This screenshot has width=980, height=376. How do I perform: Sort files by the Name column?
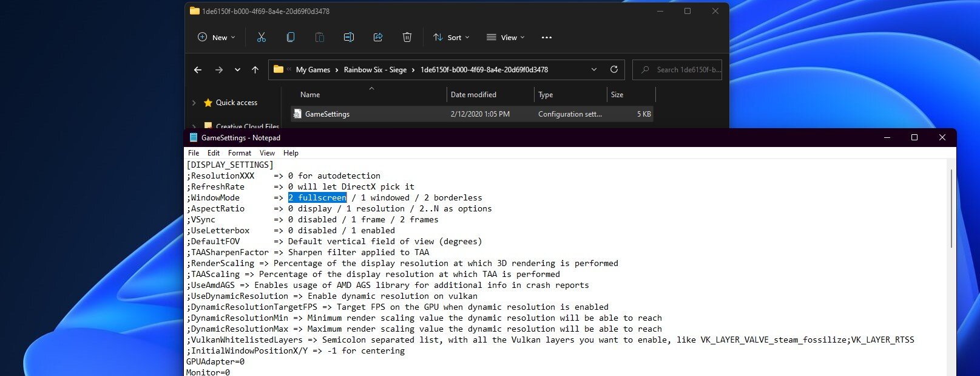(310, 95)
